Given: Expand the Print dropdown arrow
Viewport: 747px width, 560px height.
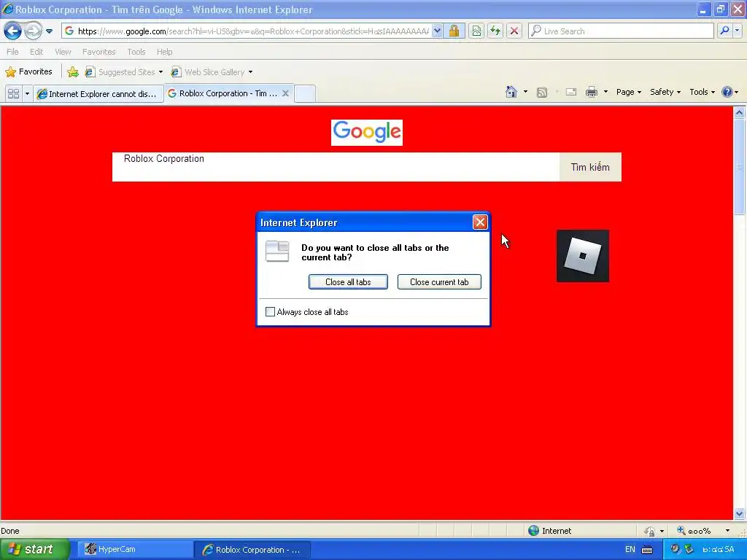Looking at the screenshot, I should point(605,92).
